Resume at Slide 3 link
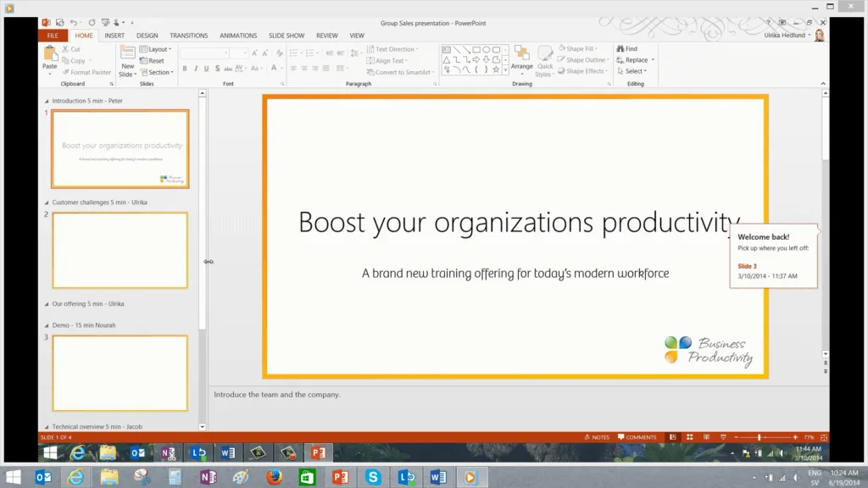The image size is (868, 488). (747, 266)
